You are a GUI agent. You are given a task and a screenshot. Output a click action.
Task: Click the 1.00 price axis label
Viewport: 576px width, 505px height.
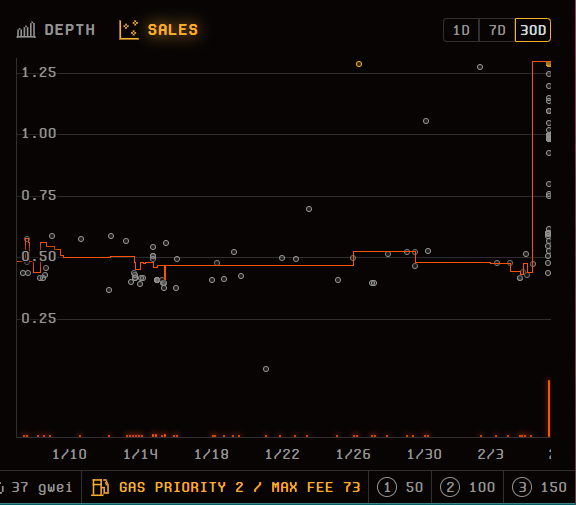[39, 133]
